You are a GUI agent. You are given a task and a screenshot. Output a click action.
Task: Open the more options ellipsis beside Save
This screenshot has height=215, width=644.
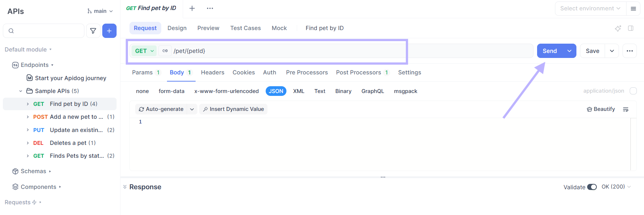tap(630, 51)
